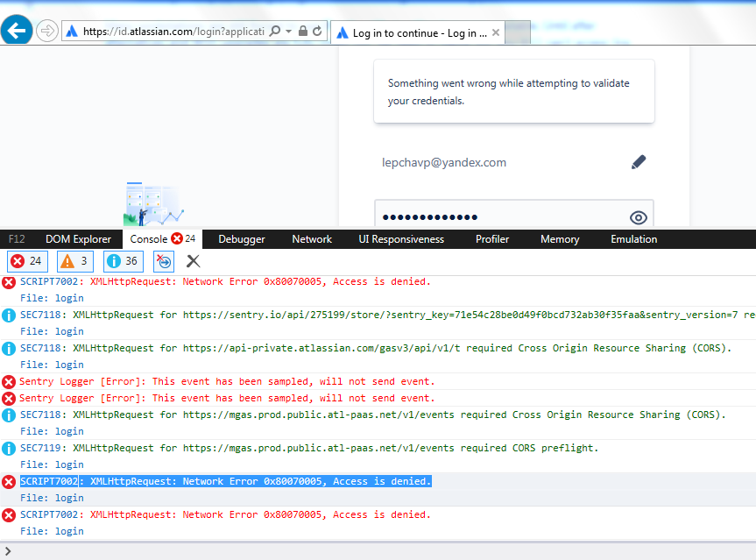Image resolution: width=756 pixels, height=560 pixels.
Task: Click the SEC7118 sentry.io message
Action: 387,315
